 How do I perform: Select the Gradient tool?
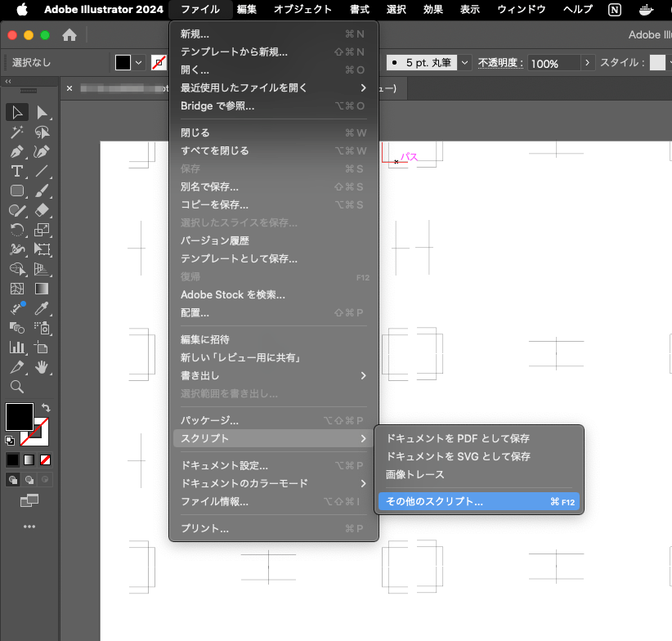pyautogui.click(x=42, y=289)
